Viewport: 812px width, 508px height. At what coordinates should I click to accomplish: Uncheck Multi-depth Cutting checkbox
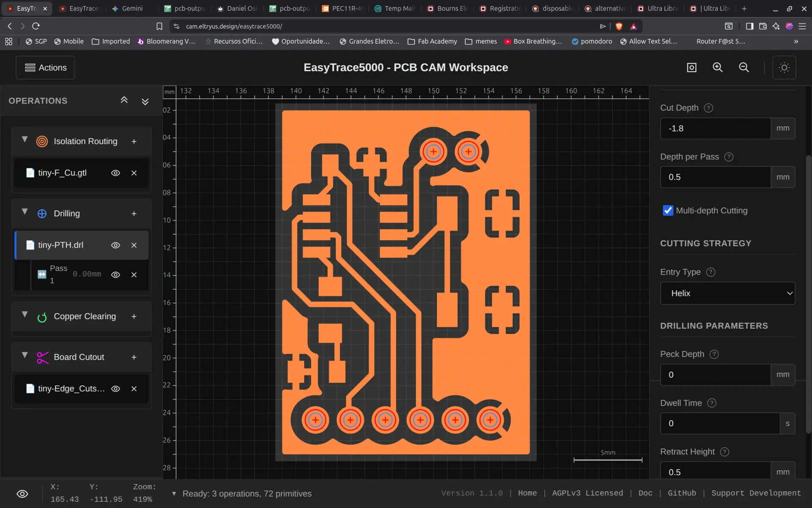(668, 211)
